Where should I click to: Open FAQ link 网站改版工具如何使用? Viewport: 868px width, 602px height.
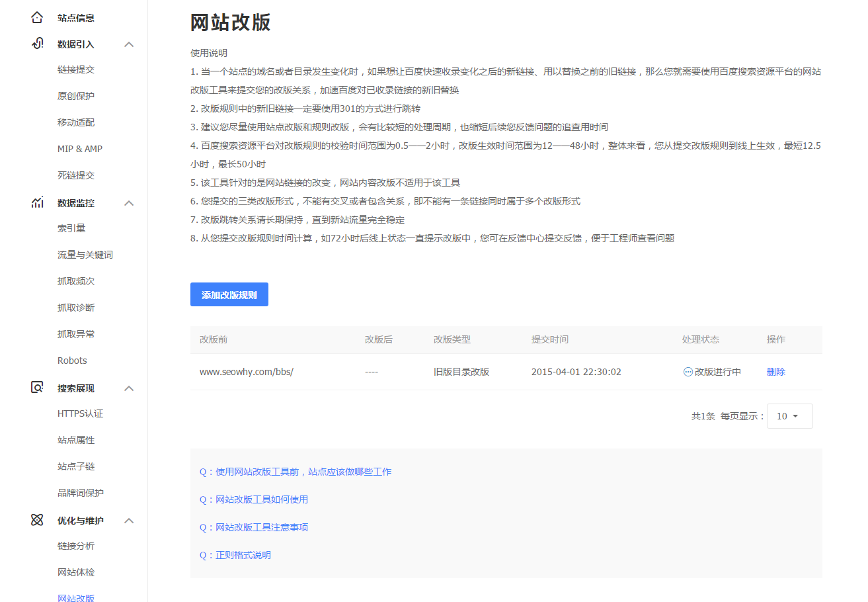tap(254, 499)
